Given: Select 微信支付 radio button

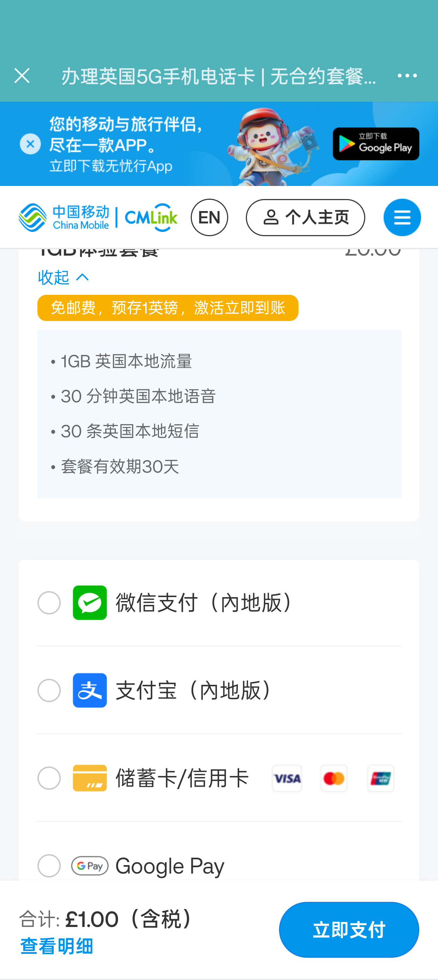Looking at the screenshot, I should click(49, 603).
